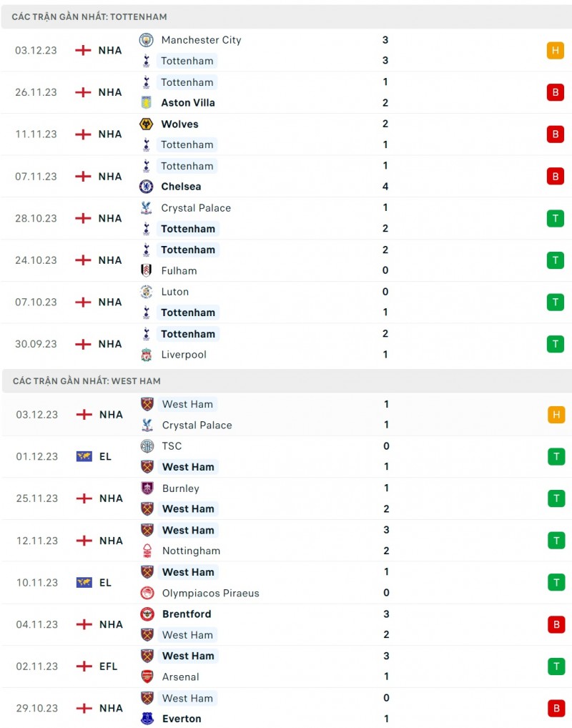Click the Liverpool club crest
The image size is (572, 728).
(146, 355)
